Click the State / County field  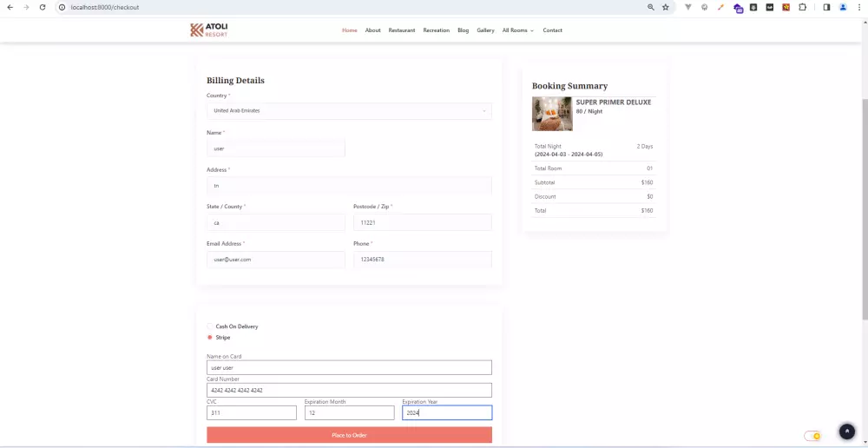click(276, 222)
